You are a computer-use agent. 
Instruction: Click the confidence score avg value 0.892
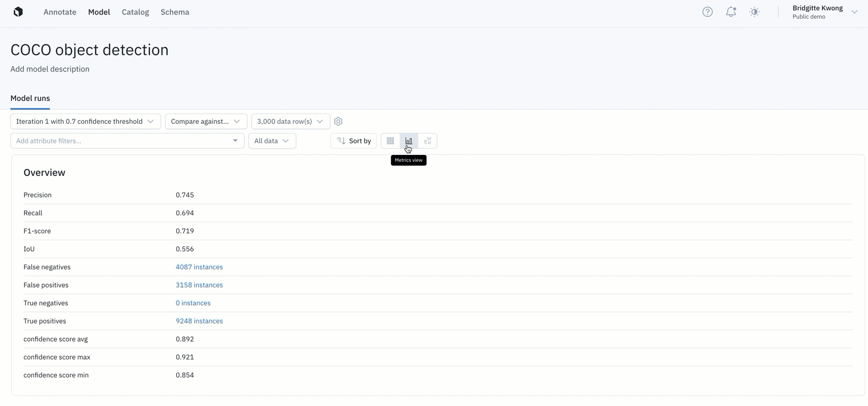pyautogui.click(x=185, y=339)
